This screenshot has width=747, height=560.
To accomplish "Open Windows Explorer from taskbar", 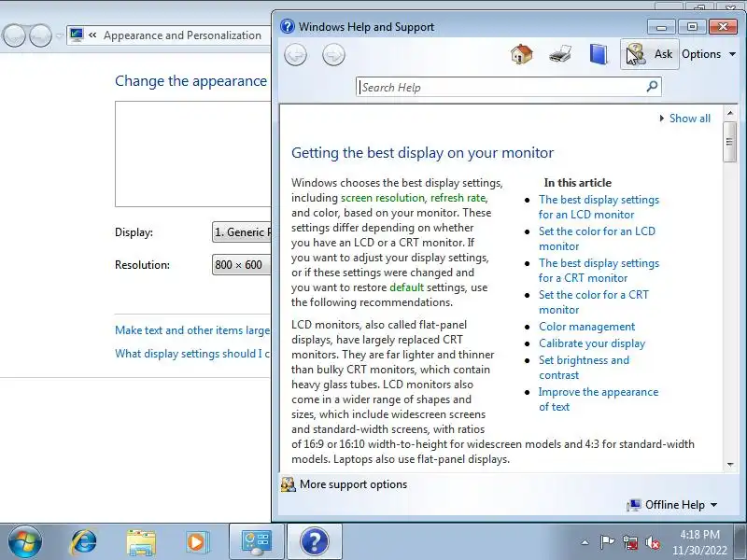I will tap(141, 542).
